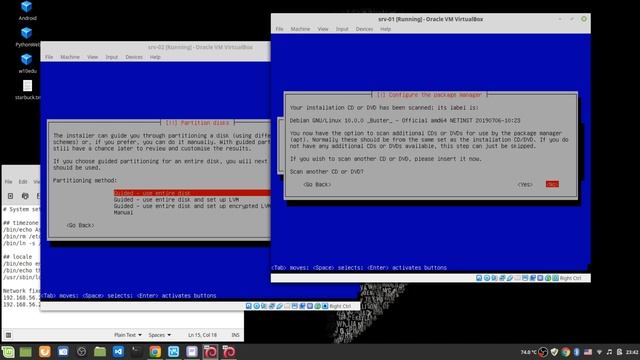Click 'Ln 15, Col 18' in editor status bar

pyautogui.click(x=202, y=335)
